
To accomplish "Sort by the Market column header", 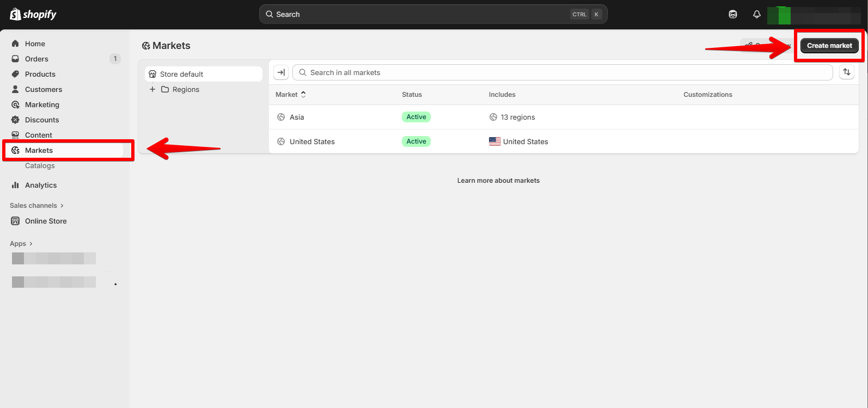I will click(291, 95).
